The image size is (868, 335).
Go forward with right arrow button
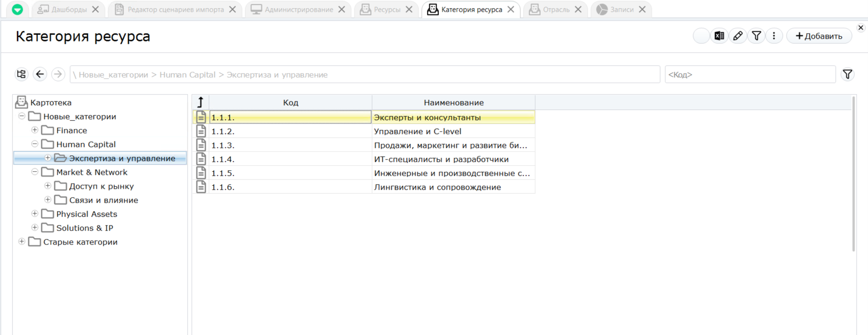click(58, 74)
